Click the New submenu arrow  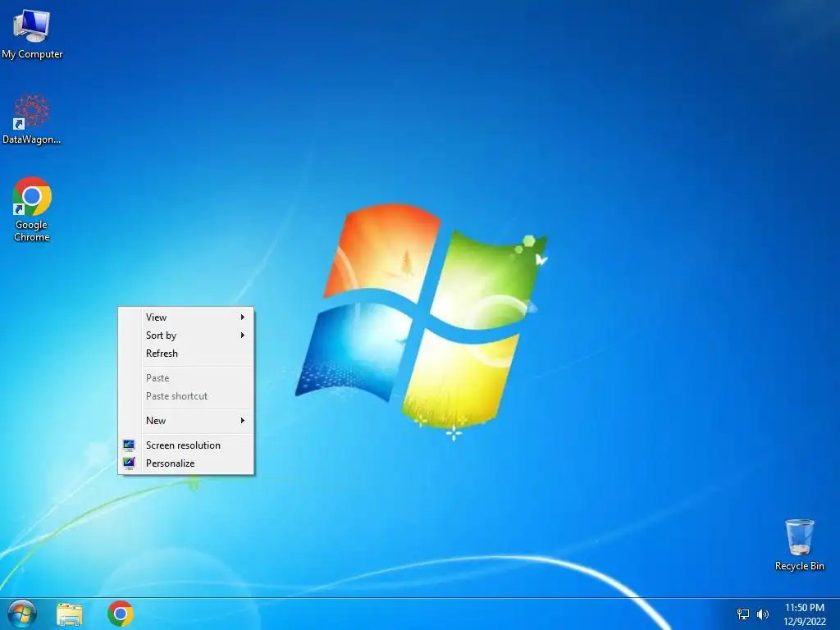coord(243,421)
